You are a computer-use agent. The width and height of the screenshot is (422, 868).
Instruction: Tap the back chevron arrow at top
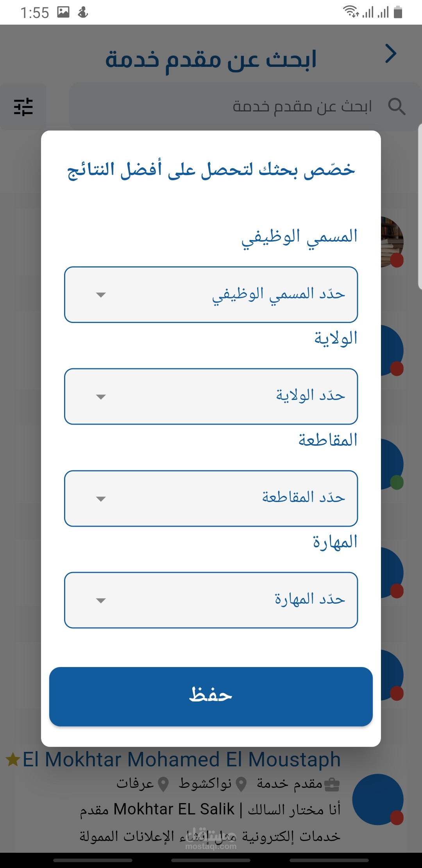pyautogui.click(x=391, y=54)
